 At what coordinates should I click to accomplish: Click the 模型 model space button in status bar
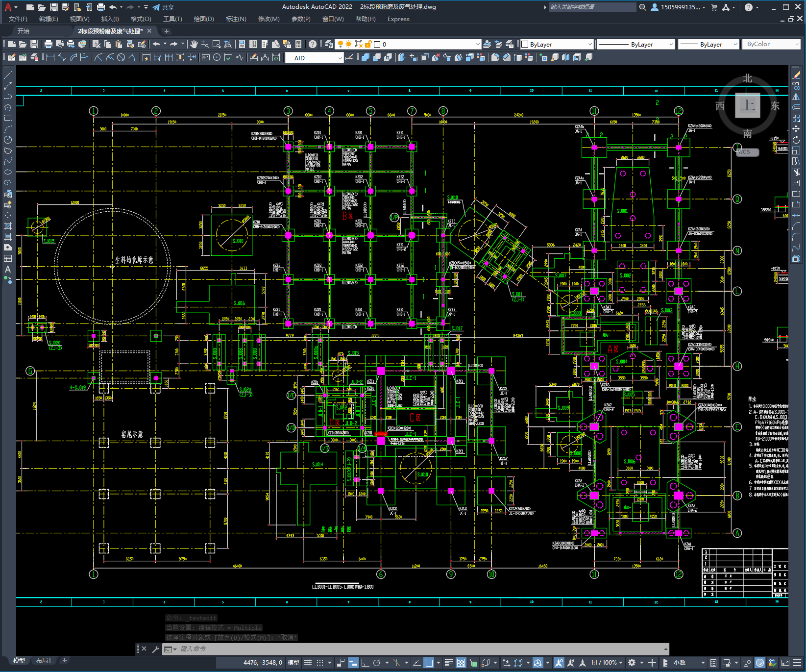pos(293,663)
